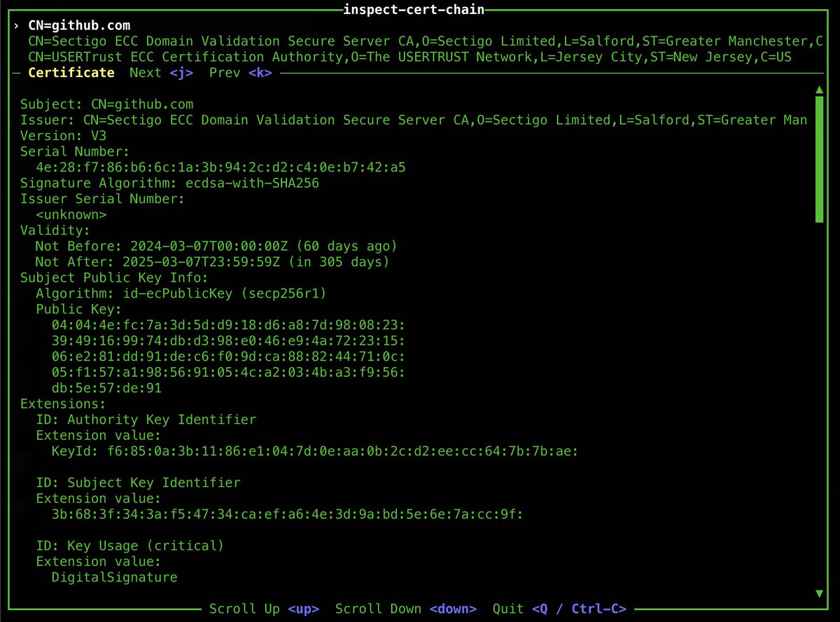
Task: Click Algorithm: id-ecPublicKey (secp256r1) line
Action: (x=181, y=293)
